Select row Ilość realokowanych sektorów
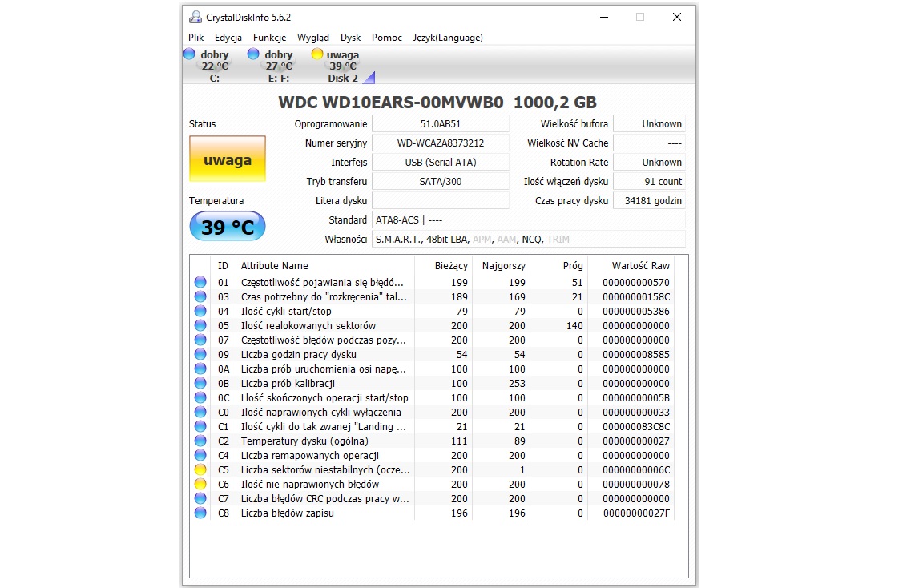923x588 pixels. pyautogui.click(x=433, y=325)
